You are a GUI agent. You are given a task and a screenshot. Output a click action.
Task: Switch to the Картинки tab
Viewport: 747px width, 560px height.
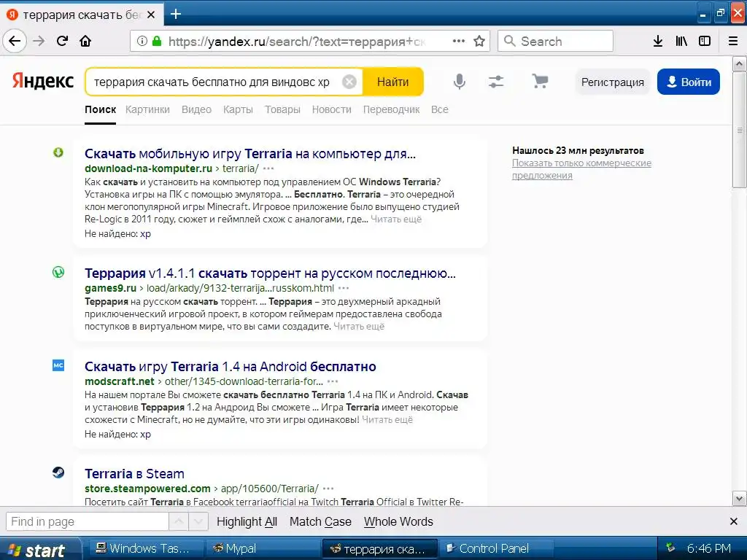(147, 109)
